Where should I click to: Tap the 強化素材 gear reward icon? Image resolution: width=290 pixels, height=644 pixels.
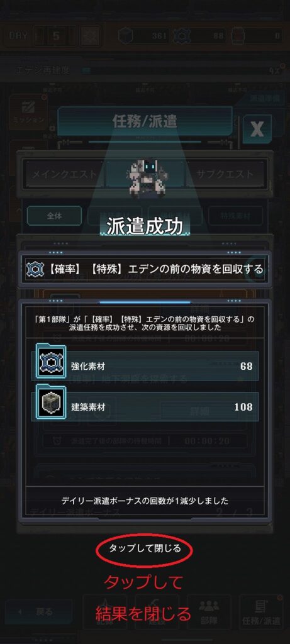point(52,363)
